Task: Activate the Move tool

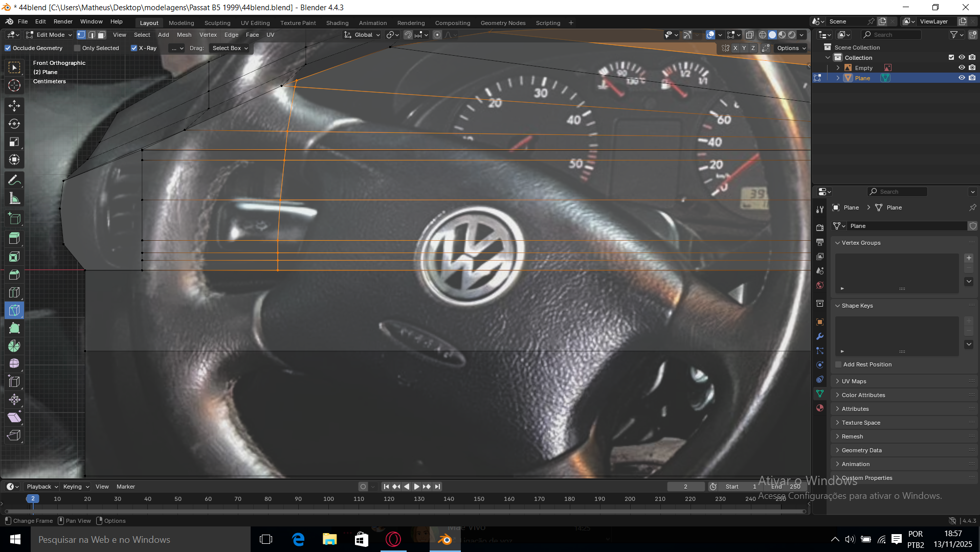Action: tap(14, 106)
